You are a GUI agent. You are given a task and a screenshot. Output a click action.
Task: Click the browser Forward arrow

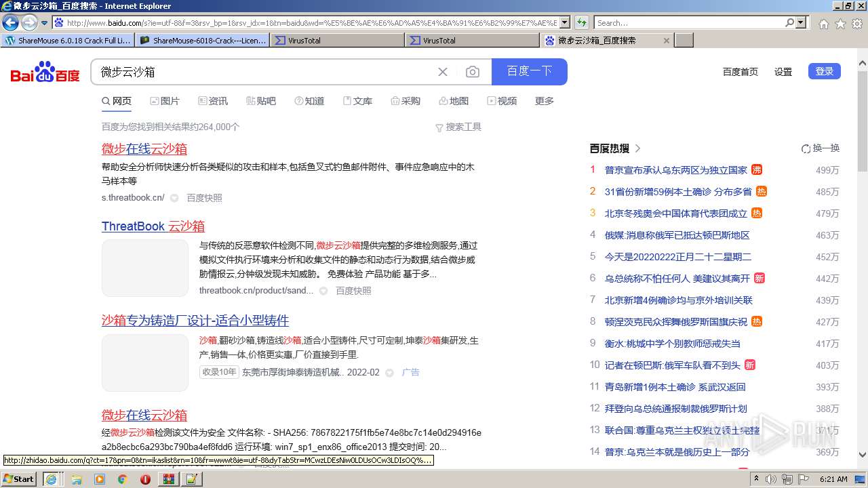point(29,22)
